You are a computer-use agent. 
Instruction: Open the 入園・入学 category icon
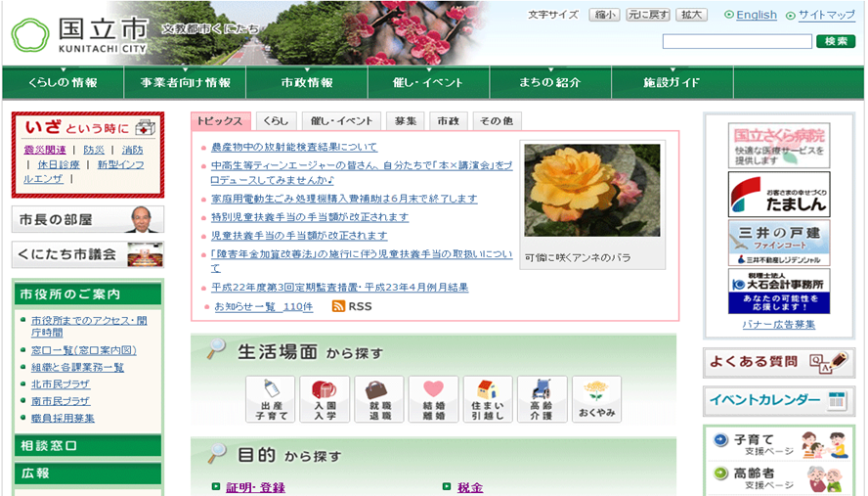325,399
